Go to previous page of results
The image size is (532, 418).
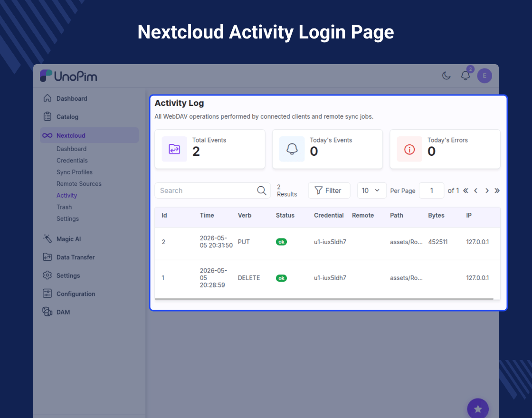(x=475, y=190)
